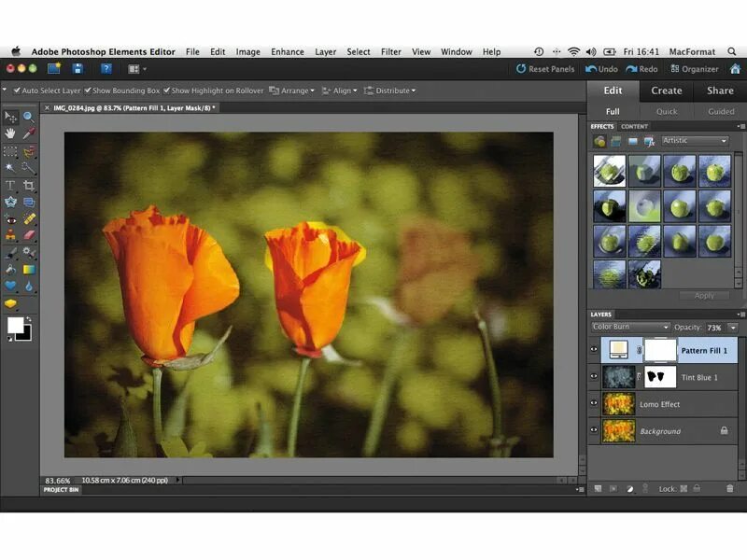Select the Brush tool
This screenshot has width=747, height=560.
(10, 253)
